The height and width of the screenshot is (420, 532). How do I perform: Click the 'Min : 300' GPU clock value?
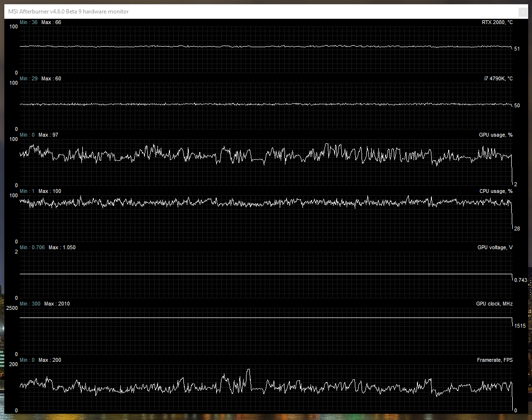[30, 304]
